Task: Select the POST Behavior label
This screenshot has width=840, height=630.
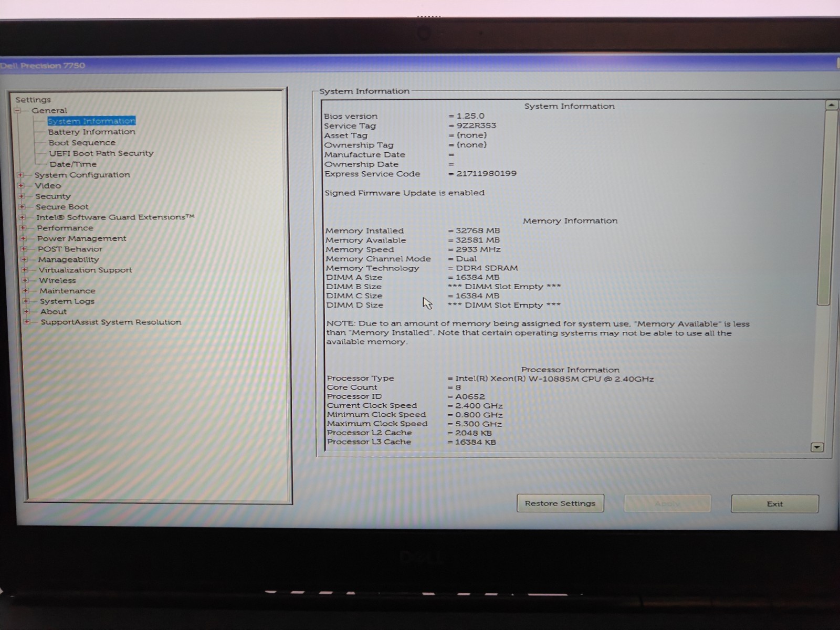Action: [70, 249]
